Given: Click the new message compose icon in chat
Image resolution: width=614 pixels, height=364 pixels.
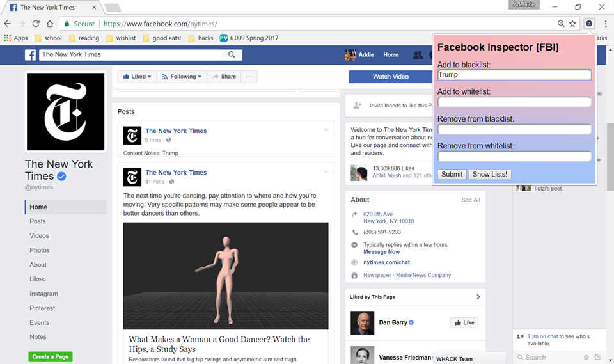Looking at the screenshot, I should coord(597,357).
